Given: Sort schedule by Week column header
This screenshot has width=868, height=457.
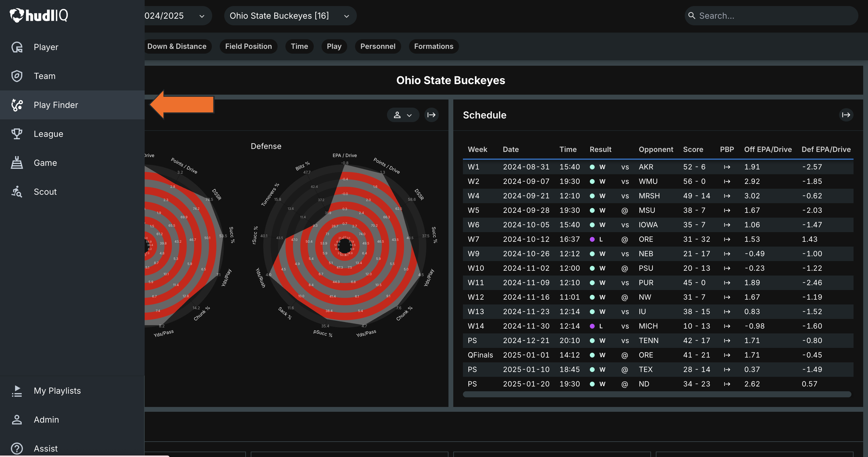Looking at the screenshot, I should [477, 150].
